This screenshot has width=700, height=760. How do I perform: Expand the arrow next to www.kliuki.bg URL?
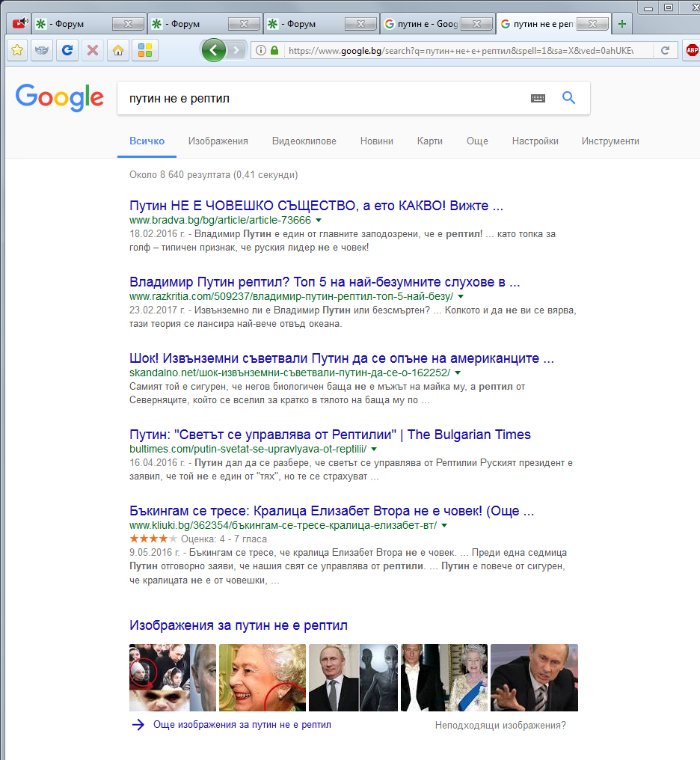pos(444,526)
